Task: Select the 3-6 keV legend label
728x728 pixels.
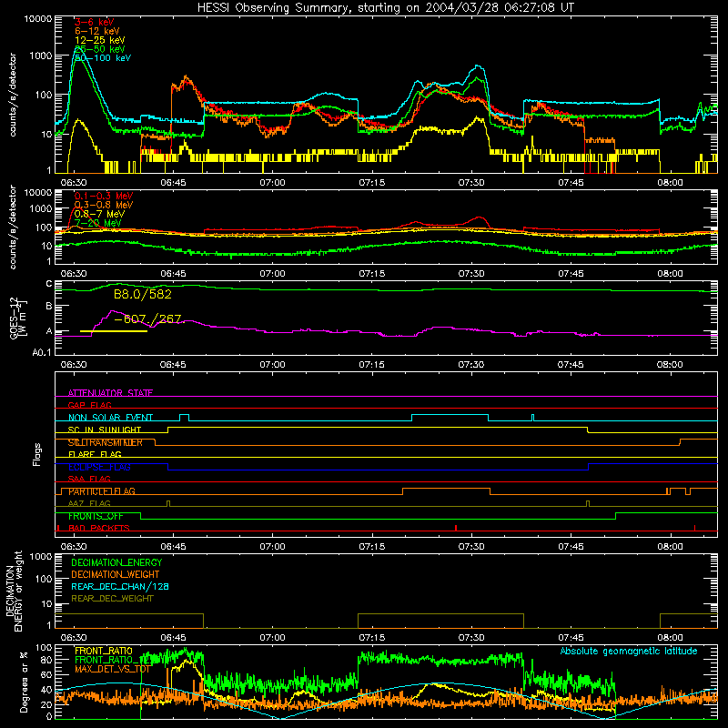Action: point(94,22)
